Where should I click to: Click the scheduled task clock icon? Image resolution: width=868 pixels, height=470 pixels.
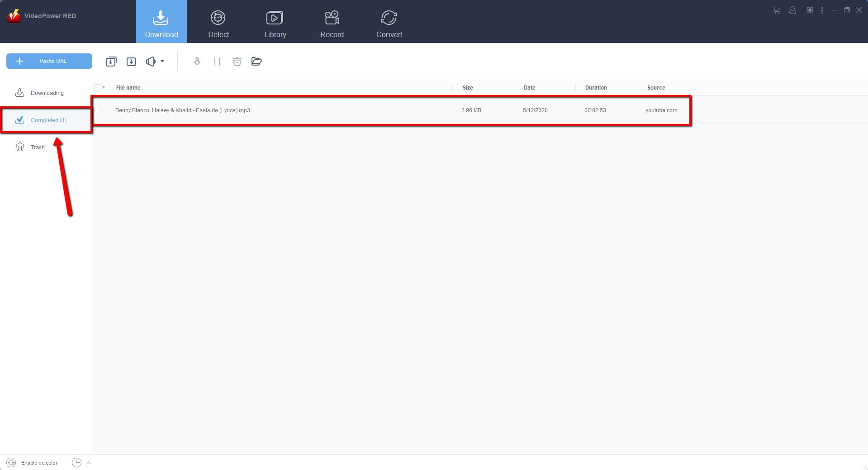point(76,462)
